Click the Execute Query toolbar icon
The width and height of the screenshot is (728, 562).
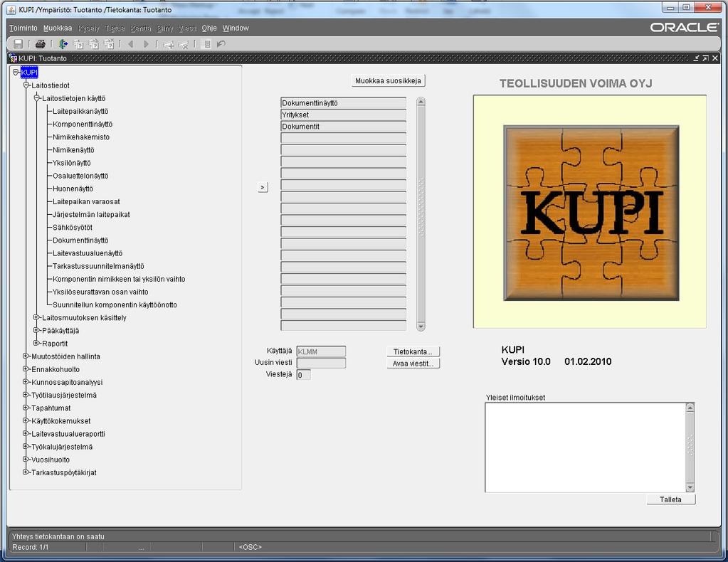(x=94, y=44)
